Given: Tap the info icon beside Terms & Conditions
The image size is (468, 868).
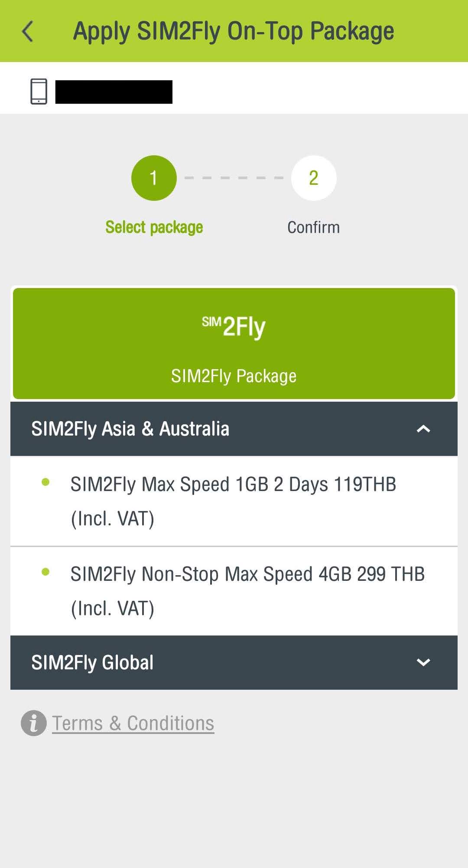Looking at the screenshot, I should tap(33, 723).
